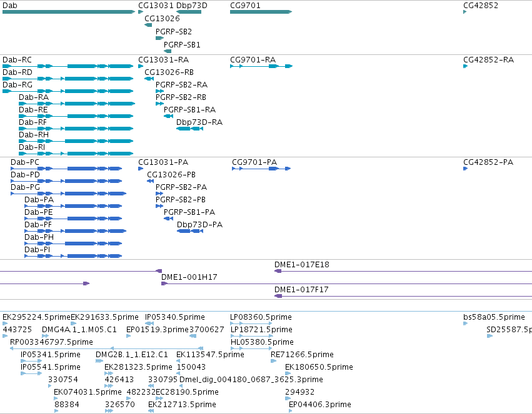
Task: Click the Dab-RH transcript label
Action: (34, 135)
